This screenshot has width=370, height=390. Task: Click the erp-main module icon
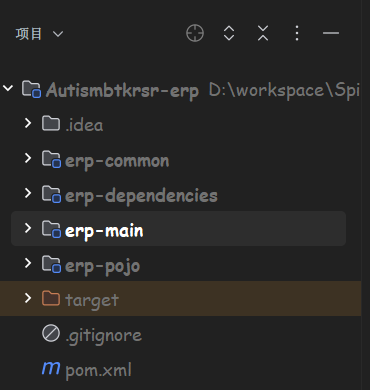(51, 229)
